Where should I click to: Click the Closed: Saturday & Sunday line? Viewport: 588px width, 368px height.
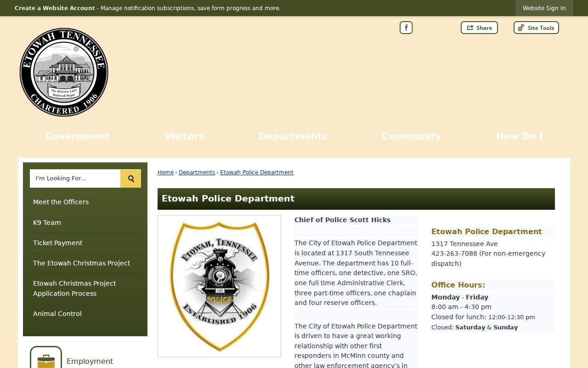[475, 328]
